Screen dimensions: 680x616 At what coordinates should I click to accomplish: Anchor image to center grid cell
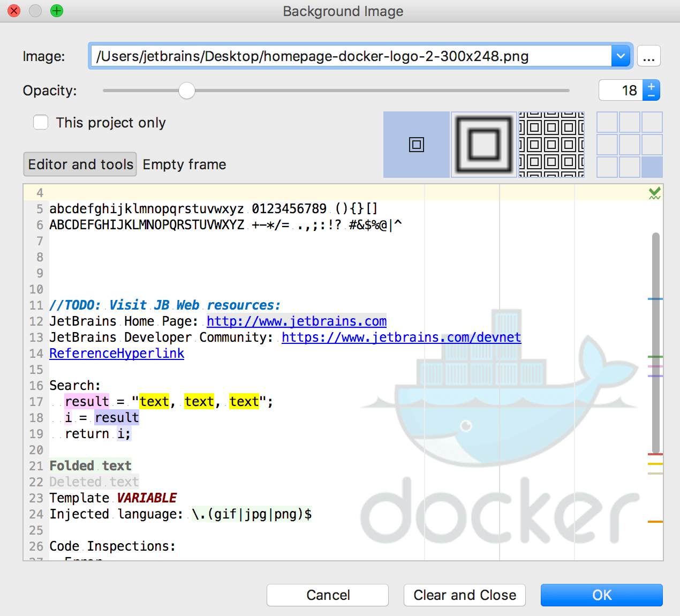click(630, 145)
